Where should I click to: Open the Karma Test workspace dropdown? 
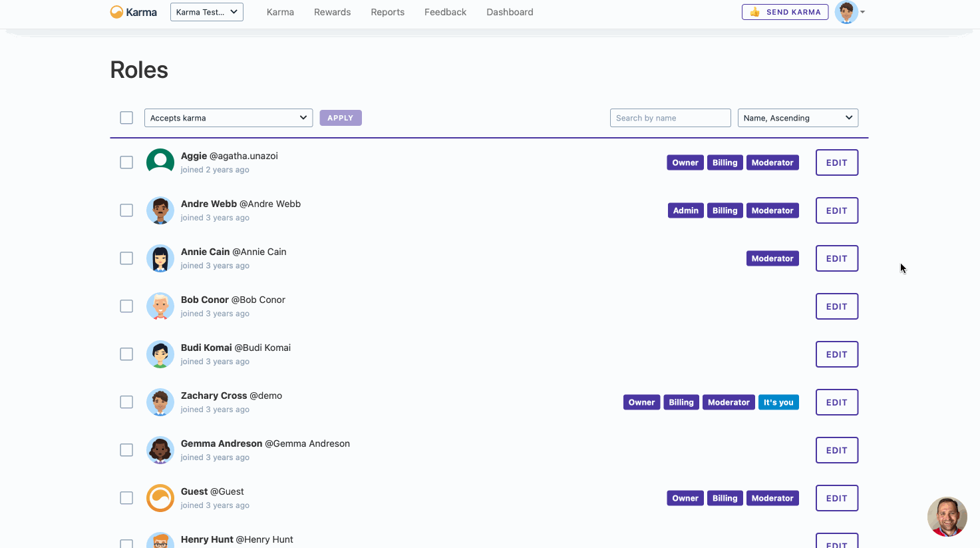point(207,12)
